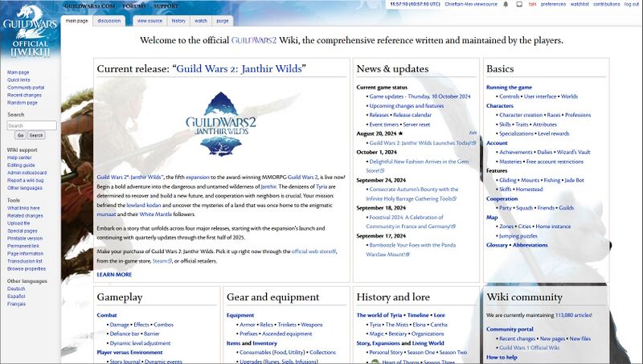The width and height of the screenshot is (643, 364).
Task: Click the Search button in the sidebar
Action: 36,135
